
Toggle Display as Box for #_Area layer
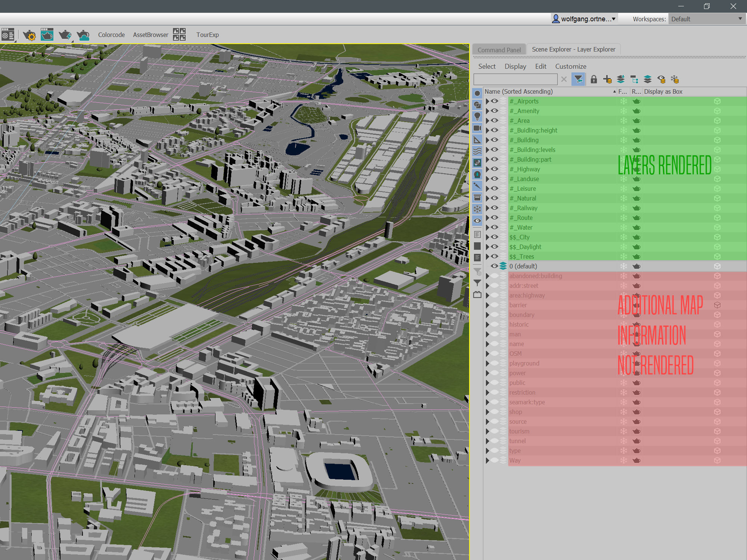[717, 121]
